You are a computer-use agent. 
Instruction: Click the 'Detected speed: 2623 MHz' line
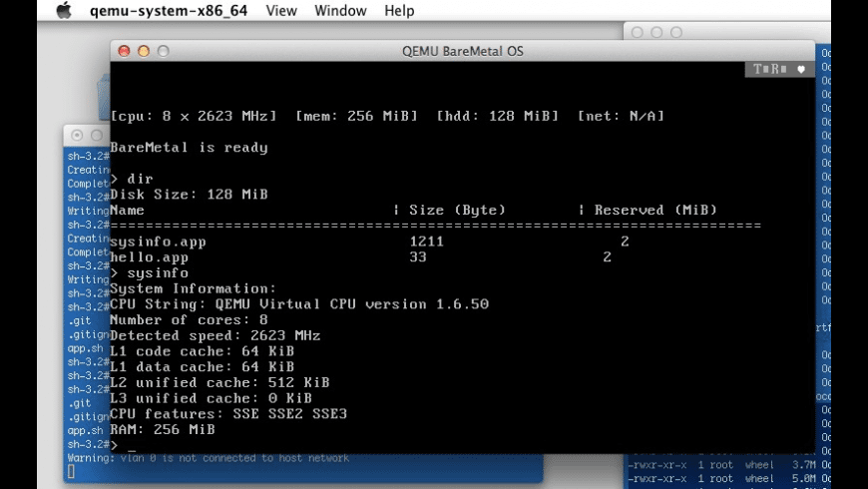(x=216, y=335)
